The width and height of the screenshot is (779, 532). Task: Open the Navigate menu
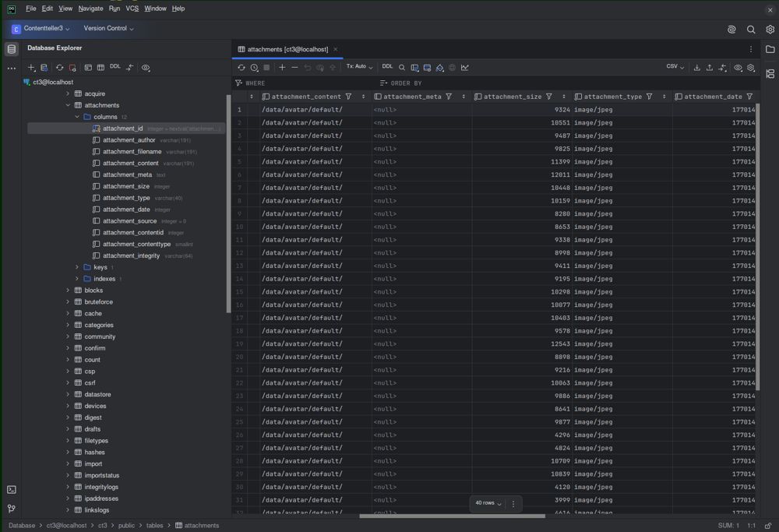(x=90, y=9)
